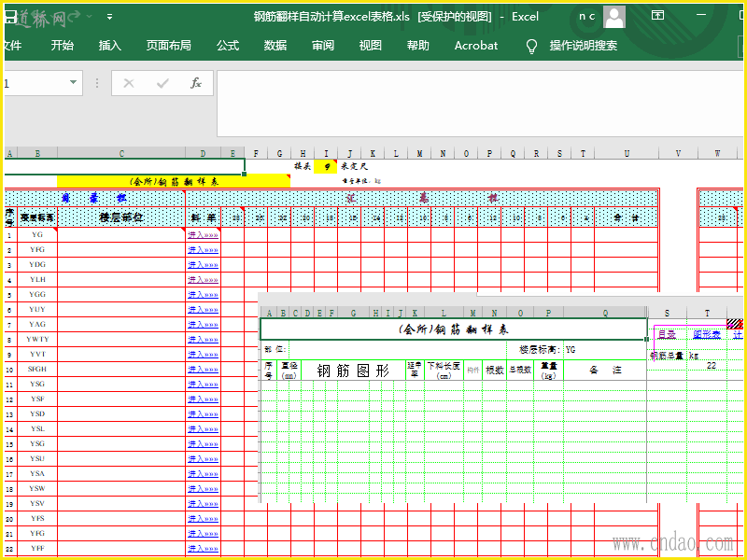The width and height of the screenshot is (747, 560).
Task: Click the ribbon display options icon
Action: click(x=657, y=16)
